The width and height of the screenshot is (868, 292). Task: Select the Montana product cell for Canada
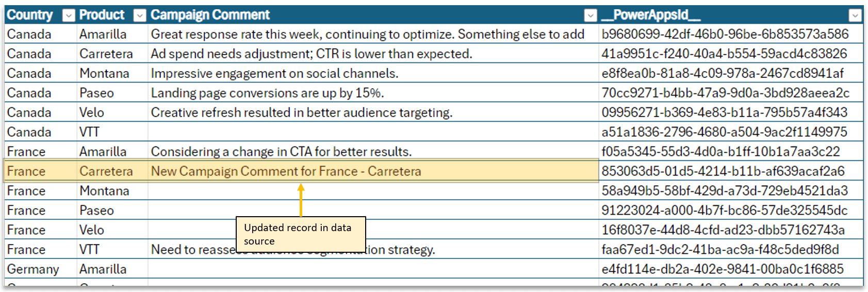coord(105,74)
